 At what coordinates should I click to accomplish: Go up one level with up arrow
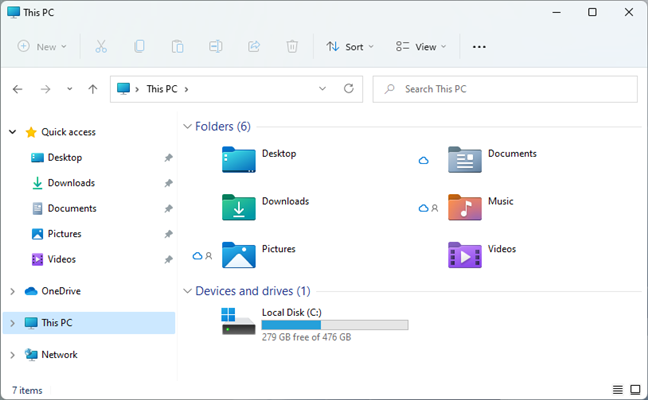(93, 89)
